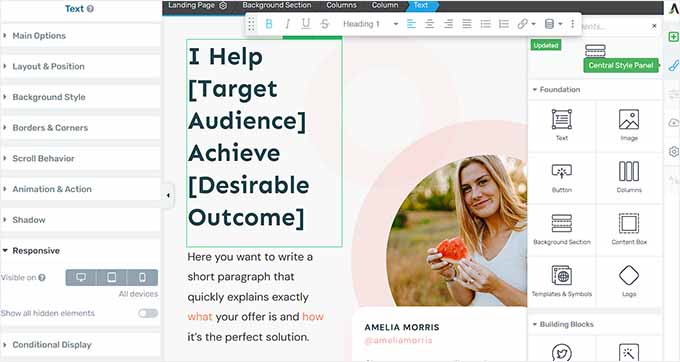Collapse the left sidebar with arrow handle

[x=168, y=196]
